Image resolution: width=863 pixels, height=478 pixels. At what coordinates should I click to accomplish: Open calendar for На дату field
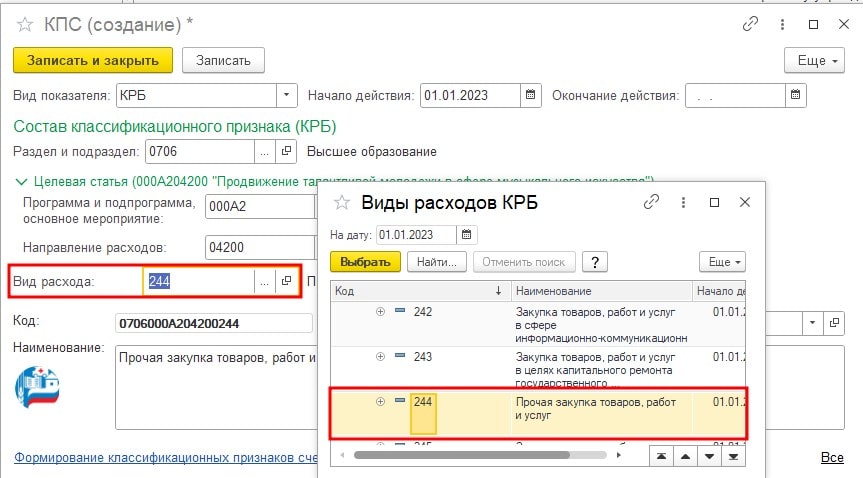[x=468, y=236]
